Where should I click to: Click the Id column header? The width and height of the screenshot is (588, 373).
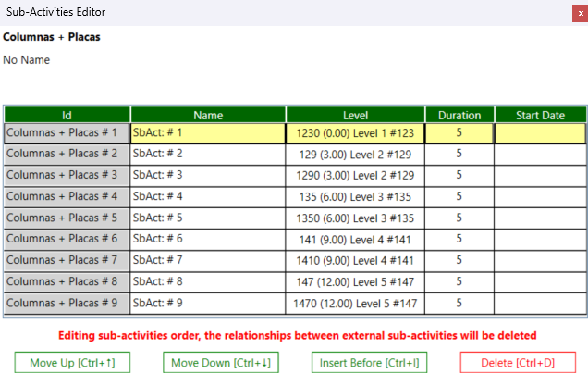pyautogui.click(x=67, y=116)
